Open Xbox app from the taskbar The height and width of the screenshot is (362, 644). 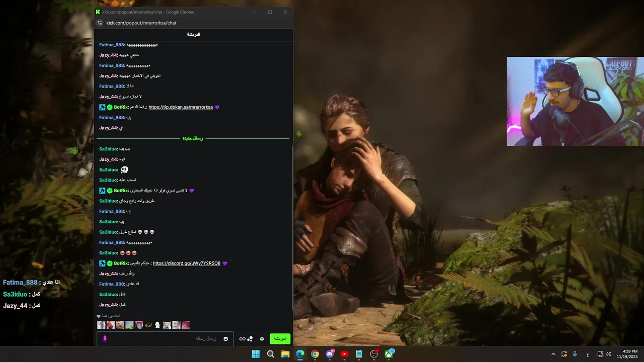pos(389,354)
